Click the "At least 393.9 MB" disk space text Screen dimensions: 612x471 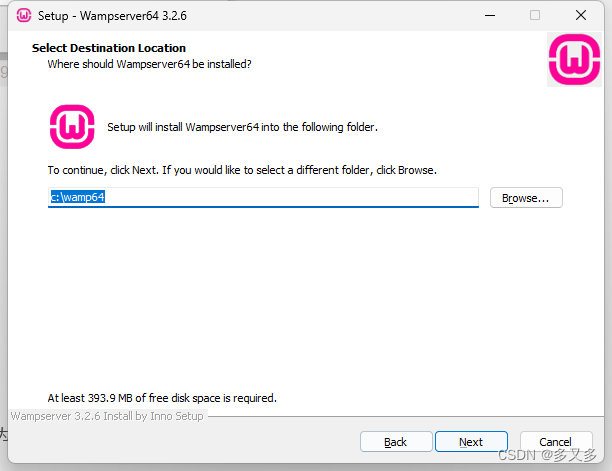pos(162,398)
